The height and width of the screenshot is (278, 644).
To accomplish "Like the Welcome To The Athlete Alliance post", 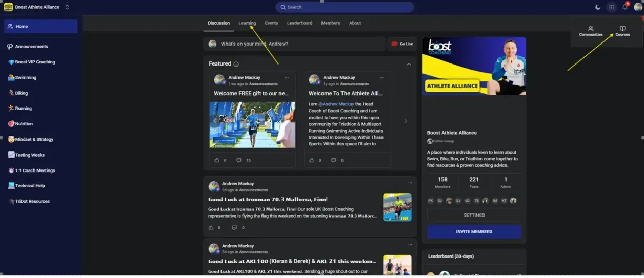I will (x=312, y=160).
